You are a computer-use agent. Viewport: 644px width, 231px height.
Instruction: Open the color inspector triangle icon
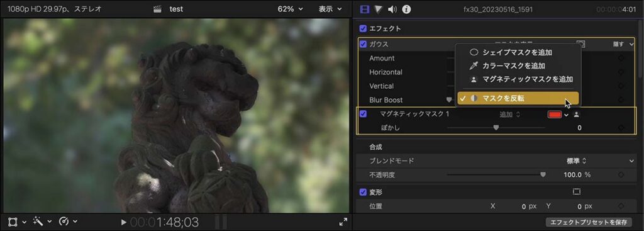point(379,9)
